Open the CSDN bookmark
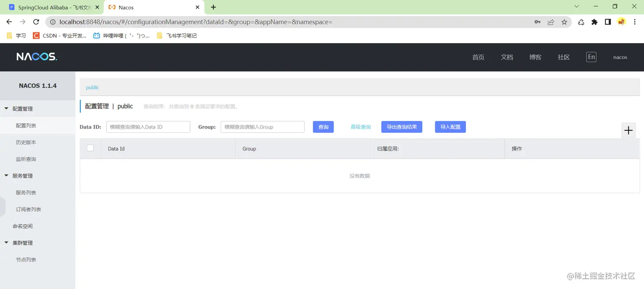This screenshot has height=289, width=644. pyautogui.click(x=60, y=36)
